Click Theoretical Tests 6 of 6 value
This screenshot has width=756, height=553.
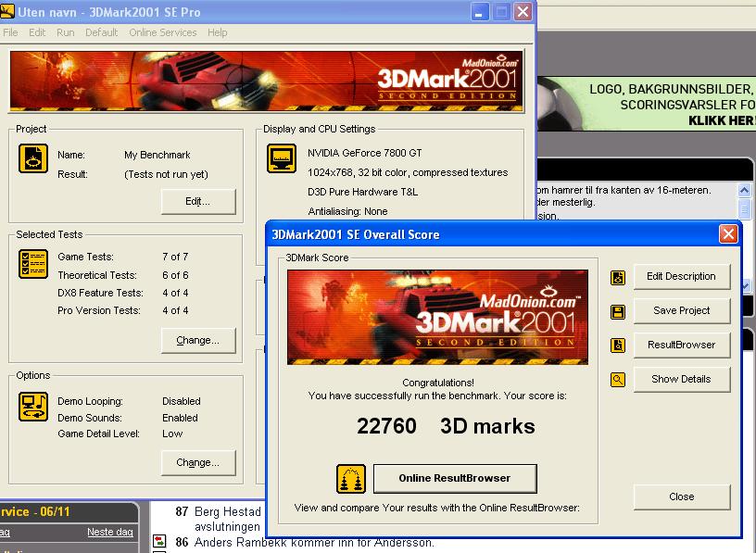[x=175, y=275]
